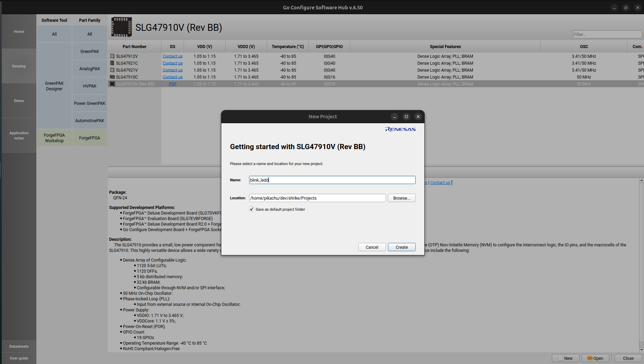
Task: Click the Open button with folder icon
Action: (x=595, y=358)
